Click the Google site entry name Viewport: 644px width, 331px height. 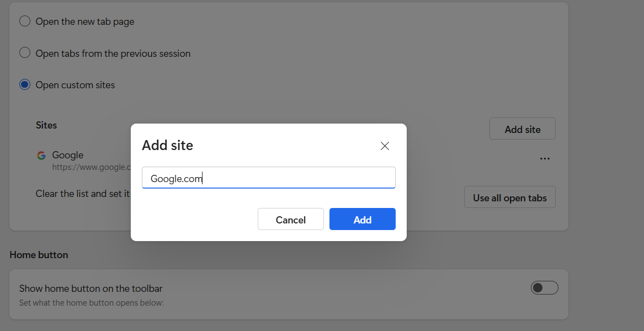[x=68, y=155]
